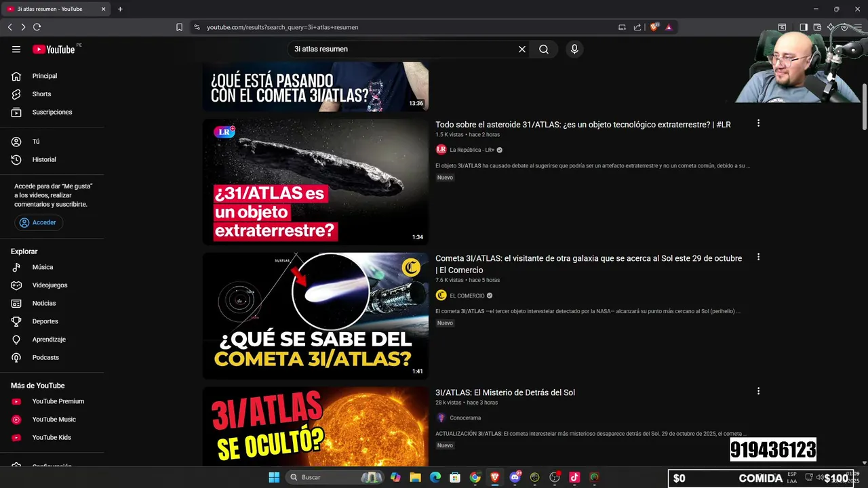This screenshot has height=488, width=868.
Task: Open '¿31/ATLAS es un objeto extraterrestre?' thumbnail
Action: pos(316,182)
